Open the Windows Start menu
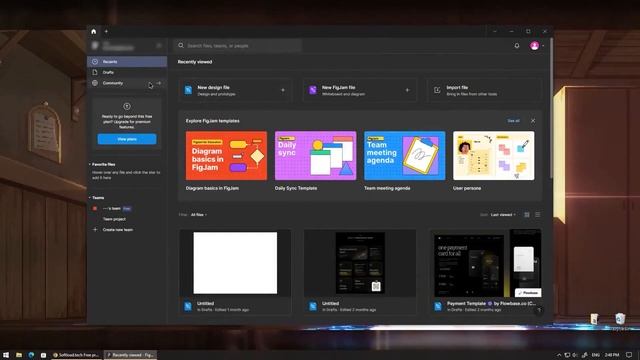This screenshot has height=360, width=640. click(6, 355)
